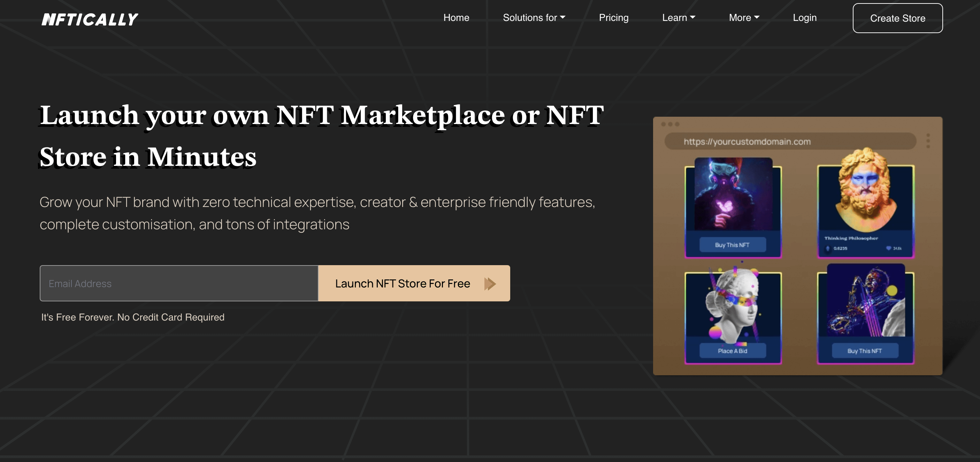Expand the More dropdown menu
Screen dimensions: 980x462
point(744,17)
